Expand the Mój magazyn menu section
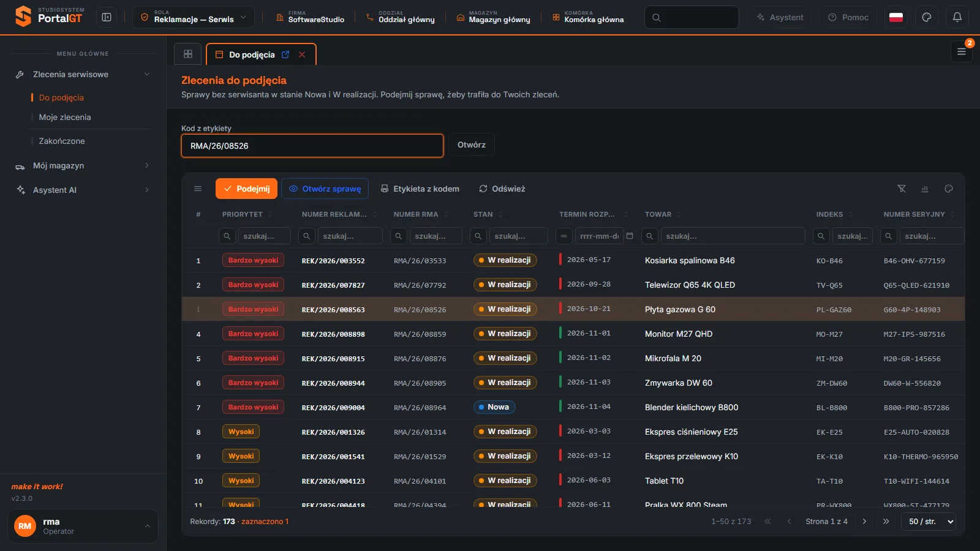The height and width of the screenshot is (551, 980). [83, 165]
